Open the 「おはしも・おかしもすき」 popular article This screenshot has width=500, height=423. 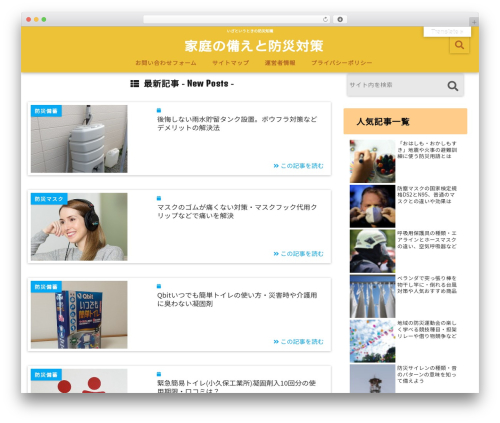(x=427, y=150)
